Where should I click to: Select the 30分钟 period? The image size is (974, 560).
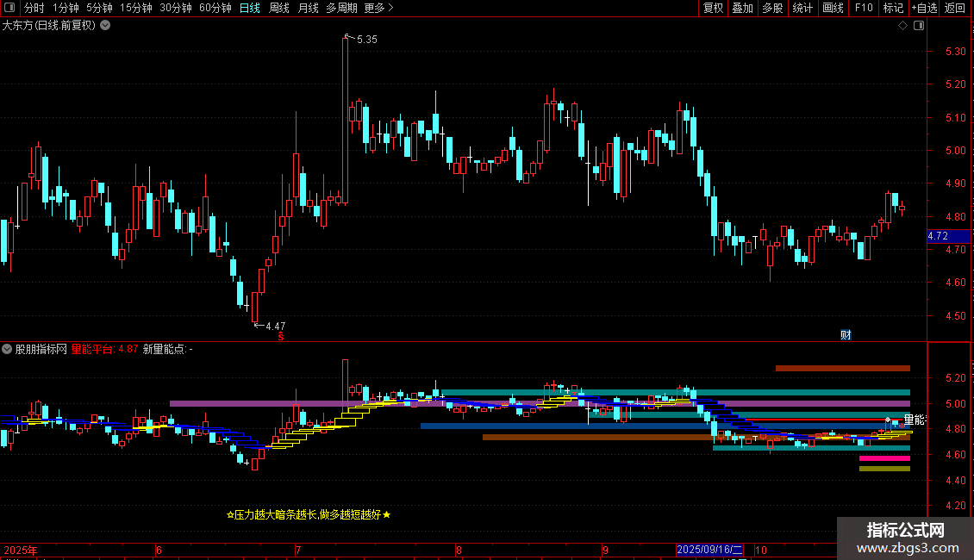[175, 8]
